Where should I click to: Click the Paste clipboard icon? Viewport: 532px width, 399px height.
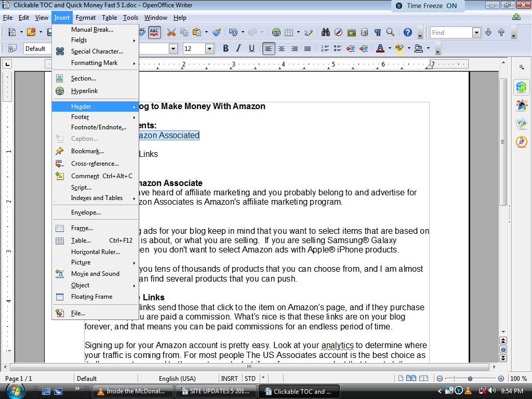pos(197,32)
